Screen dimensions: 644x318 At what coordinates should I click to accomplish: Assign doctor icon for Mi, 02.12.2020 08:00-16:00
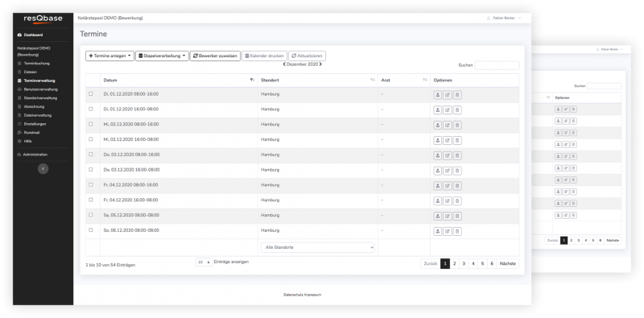(x=437, y=126)
